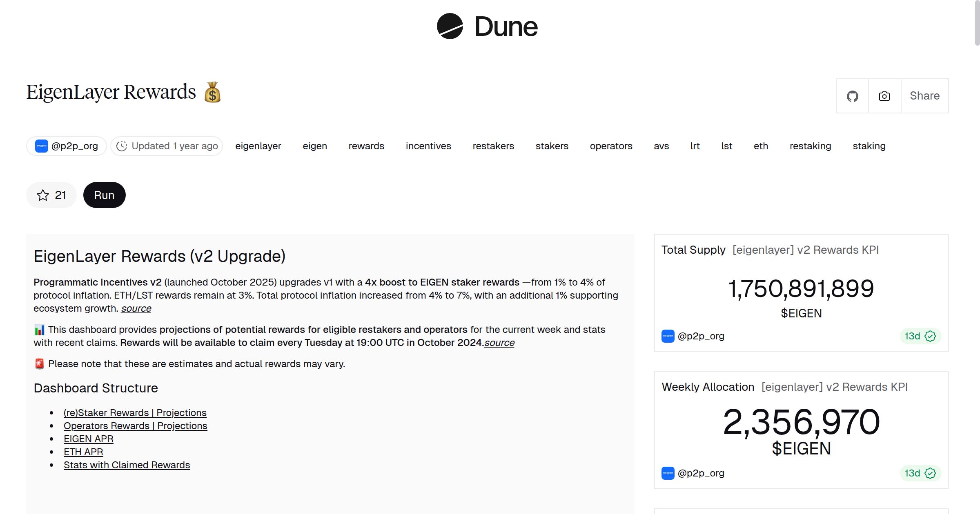Click the 13d verified badge on Total Supply

tap(920, 336)
